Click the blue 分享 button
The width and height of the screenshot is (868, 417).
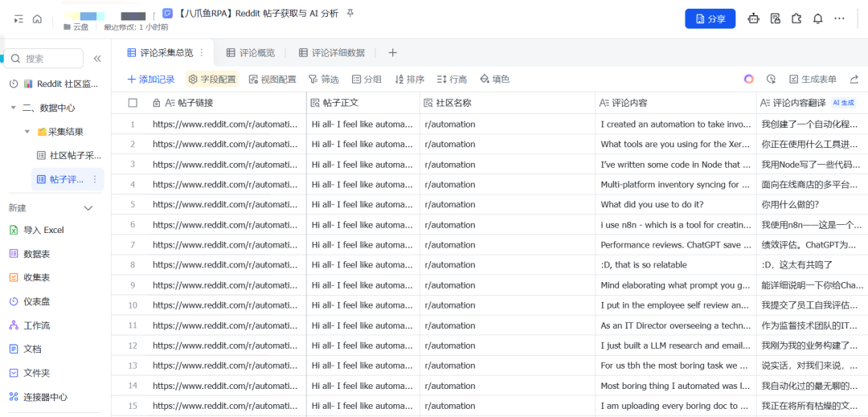point(710,18)
